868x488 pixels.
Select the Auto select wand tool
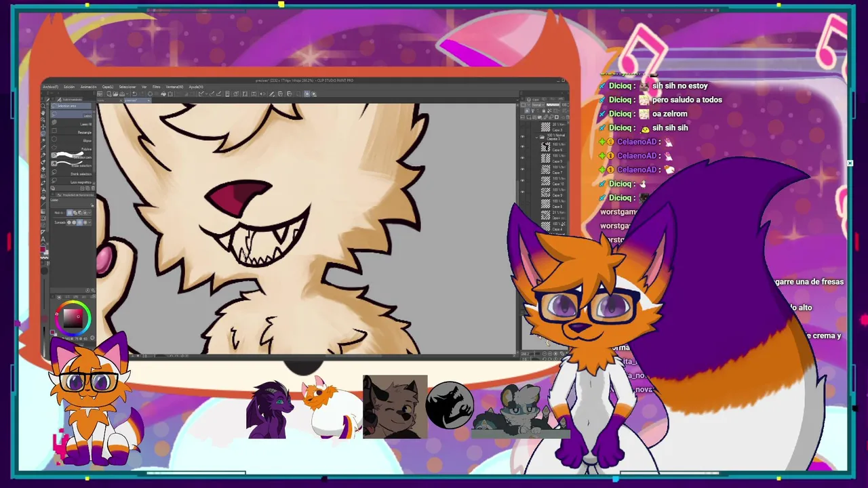tap(43, 140)
